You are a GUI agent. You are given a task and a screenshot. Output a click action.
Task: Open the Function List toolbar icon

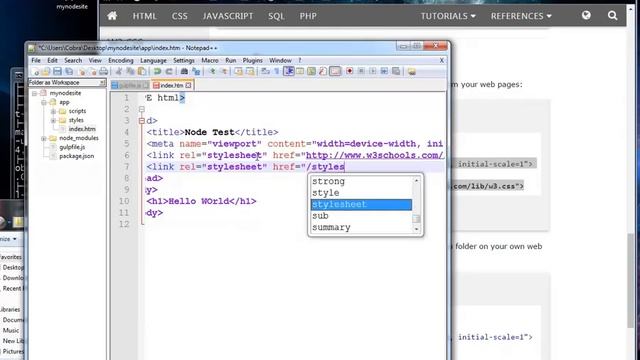[x=323, y=71]
